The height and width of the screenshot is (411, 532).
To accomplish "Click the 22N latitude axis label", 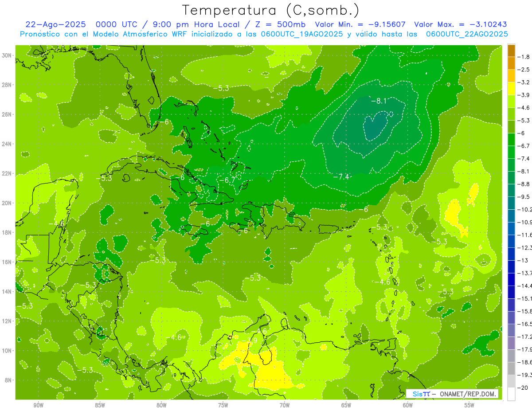I will coord(7,173).
